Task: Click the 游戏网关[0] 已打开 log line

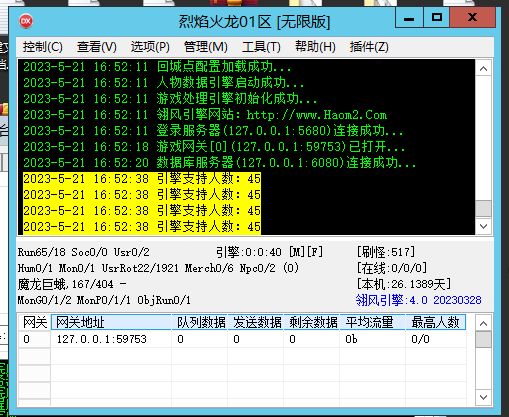Action: (x=214, y=147)
